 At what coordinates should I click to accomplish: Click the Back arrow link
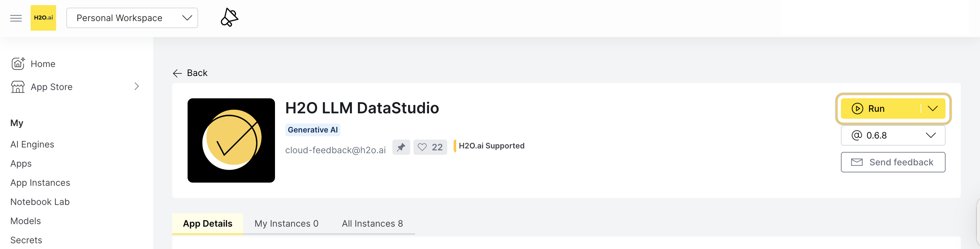click(x=190, y=73)
